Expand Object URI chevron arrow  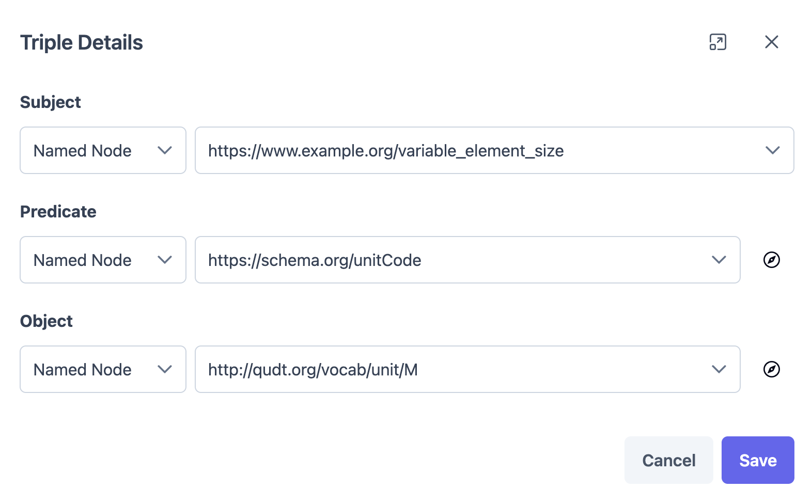click(719, 369)
